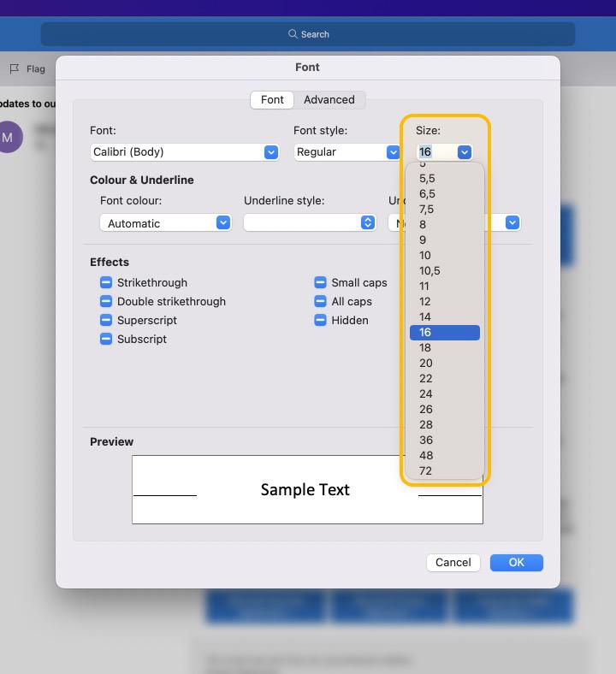Open the Font colour Automatic dropdown
Image resolution: width=616 pixels, height=674 pixels.
(222, 222)
